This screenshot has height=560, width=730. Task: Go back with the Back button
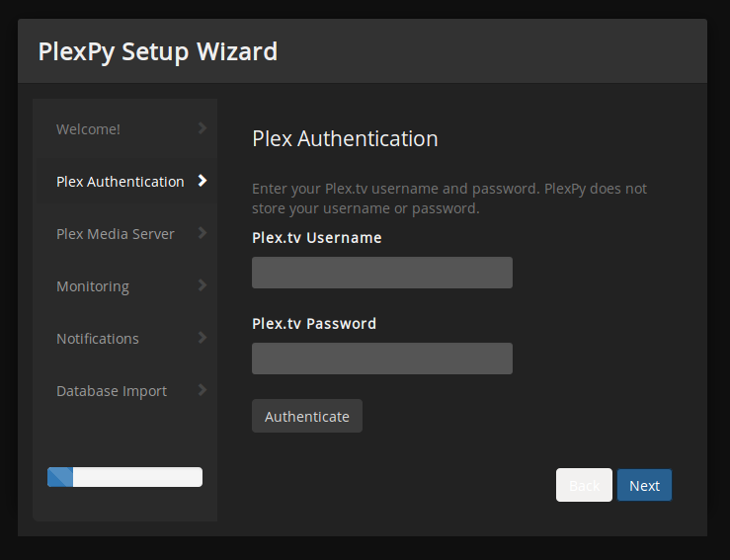(584, 485)
